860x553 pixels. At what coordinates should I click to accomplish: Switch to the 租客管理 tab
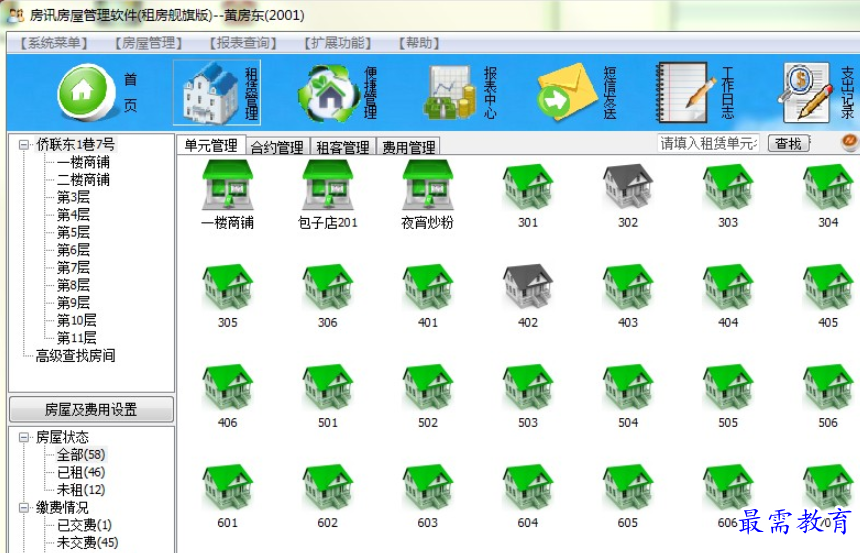[x=343, y=146]
